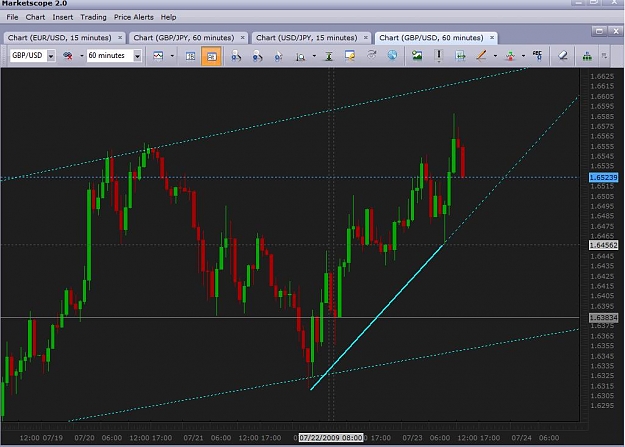The image size is (625, 447).
Task: Toggle the orange-highlighted panel icon
Action: pos(211,56)
